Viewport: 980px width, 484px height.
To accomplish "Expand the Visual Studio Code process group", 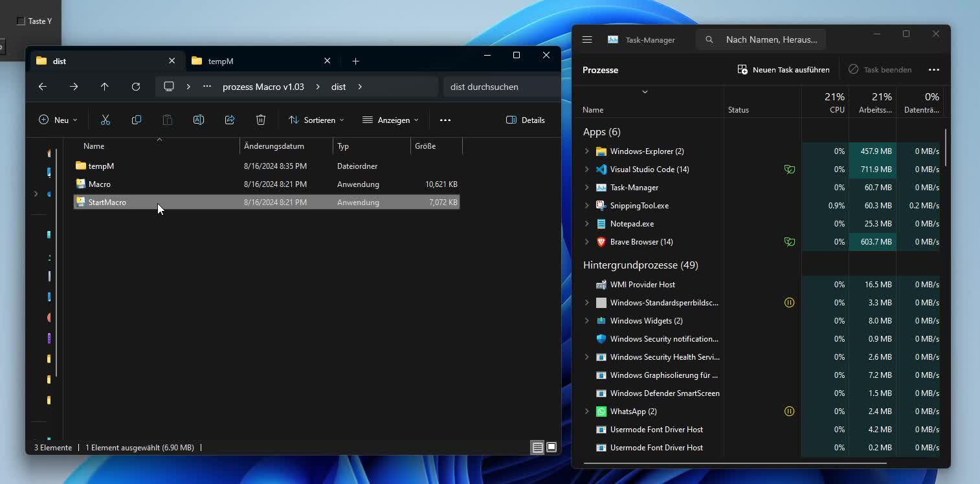I will tap(587, 170).
